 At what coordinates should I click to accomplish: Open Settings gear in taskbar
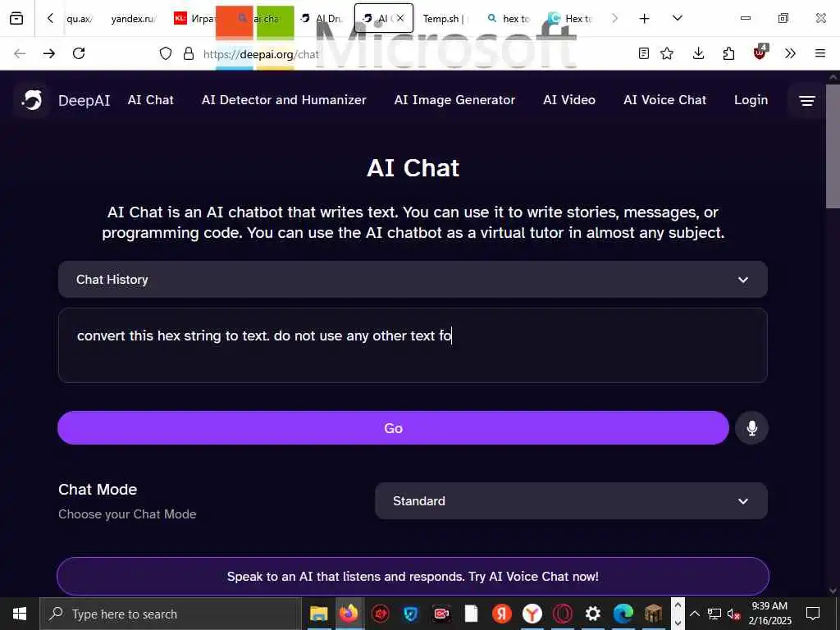coord(592,614)
